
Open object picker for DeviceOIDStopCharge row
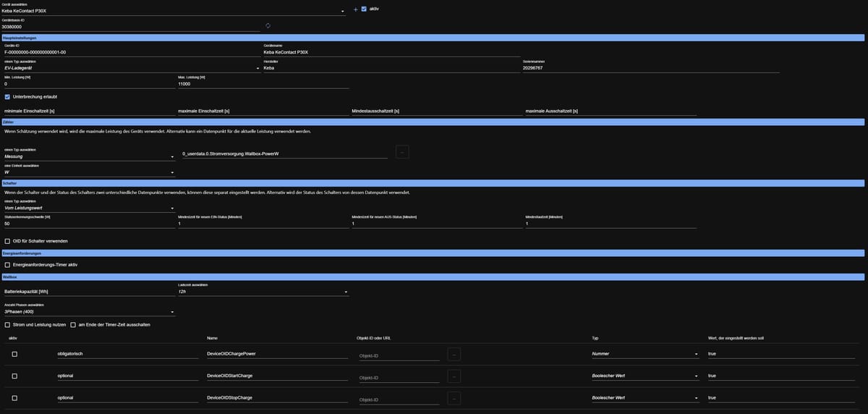454,399
